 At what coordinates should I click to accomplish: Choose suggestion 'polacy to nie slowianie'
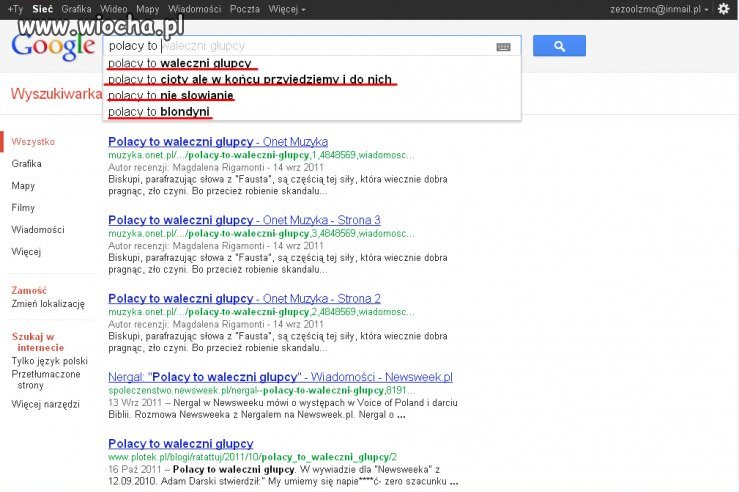[x=312, y=95]
